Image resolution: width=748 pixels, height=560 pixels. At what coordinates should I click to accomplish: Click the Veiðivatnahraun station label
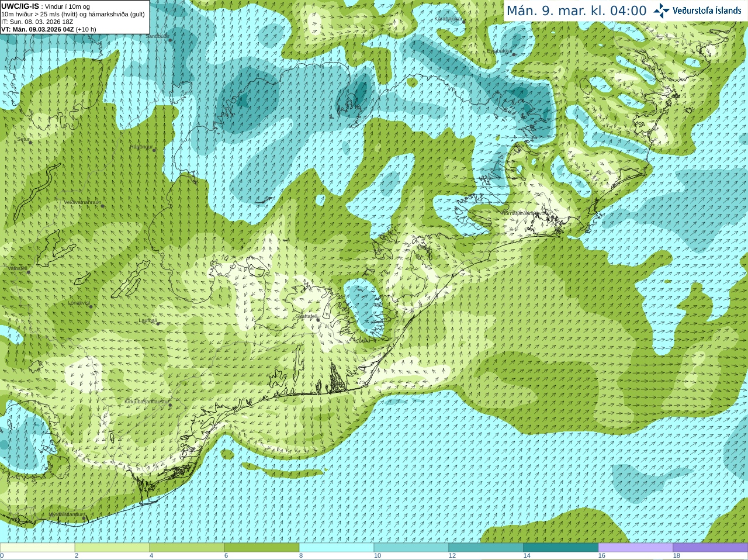click(82, 202)
